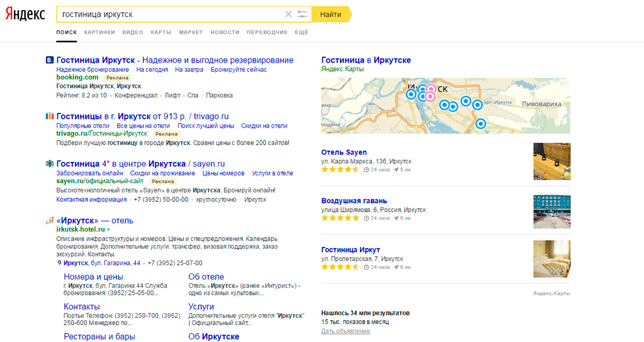Click the trivago result favicon

click(x=49, y=116)
